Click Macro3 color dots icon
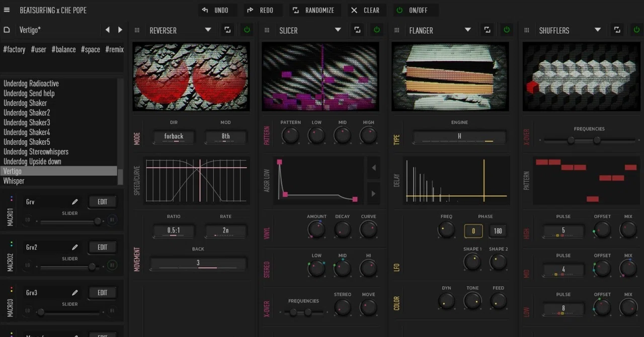This screenshot has width=644, height=337. (x=11, y=289)
